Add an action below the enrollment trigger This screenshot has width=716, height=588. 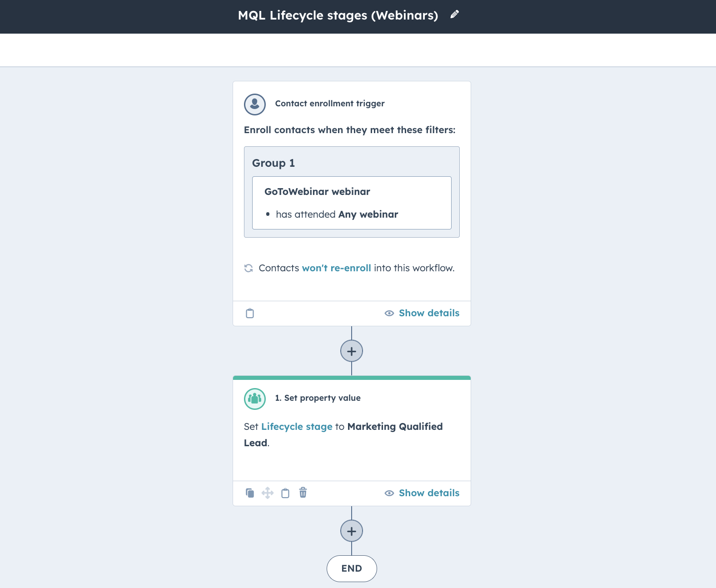click(x=352, y=351)
